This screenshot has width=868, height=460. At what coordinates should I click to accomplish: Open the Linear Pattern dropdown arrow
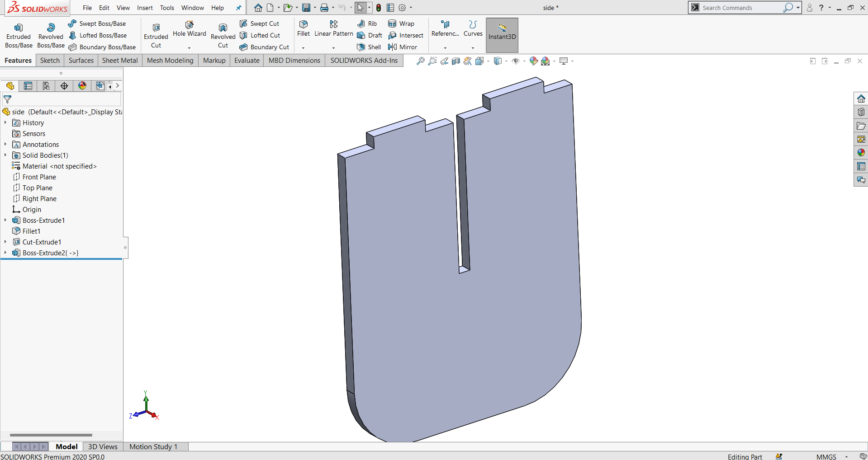[x=333, y=48]
